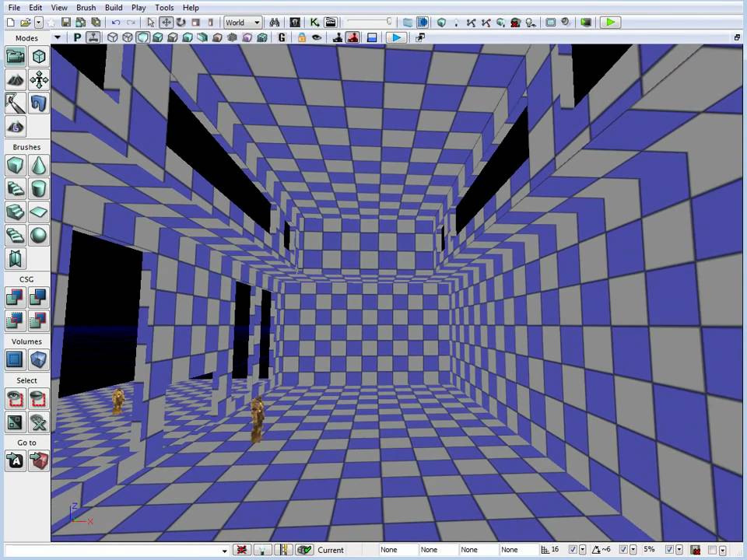Toggle scale grid snapping checkbox
The width and height of the screenshot is (747, 560).
click(669, 550)
